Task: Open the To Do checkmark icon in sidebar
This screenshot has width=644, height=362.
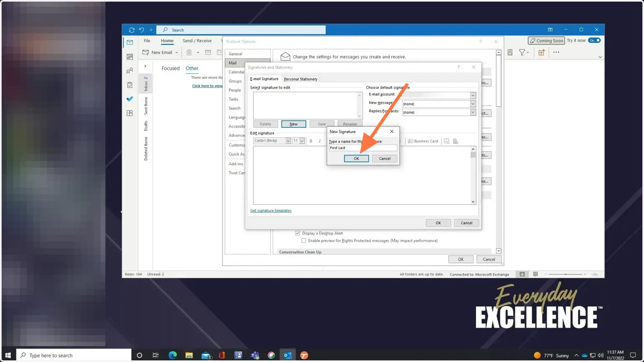Action: [129, 99]
